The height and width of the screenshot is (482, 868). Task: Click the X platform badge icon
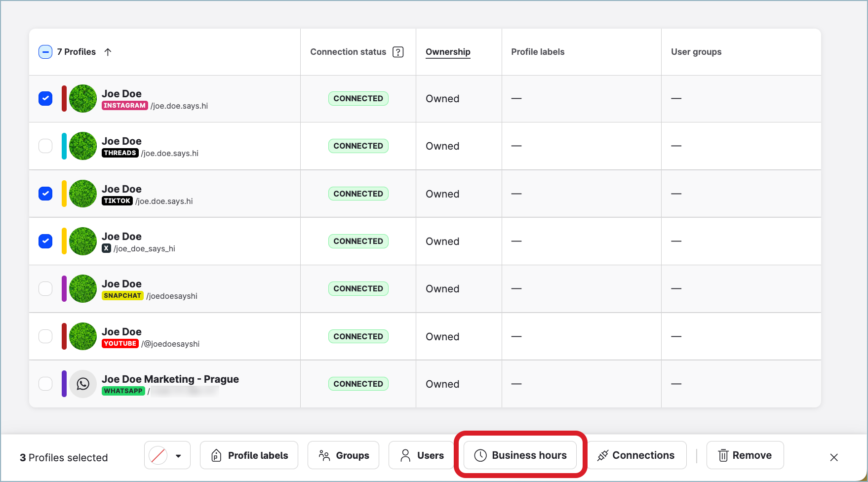106,248
